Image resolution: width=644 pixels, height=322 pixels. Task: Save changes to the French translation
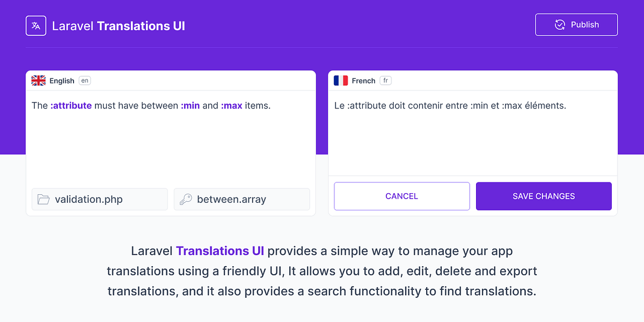[x=543, y=196]
